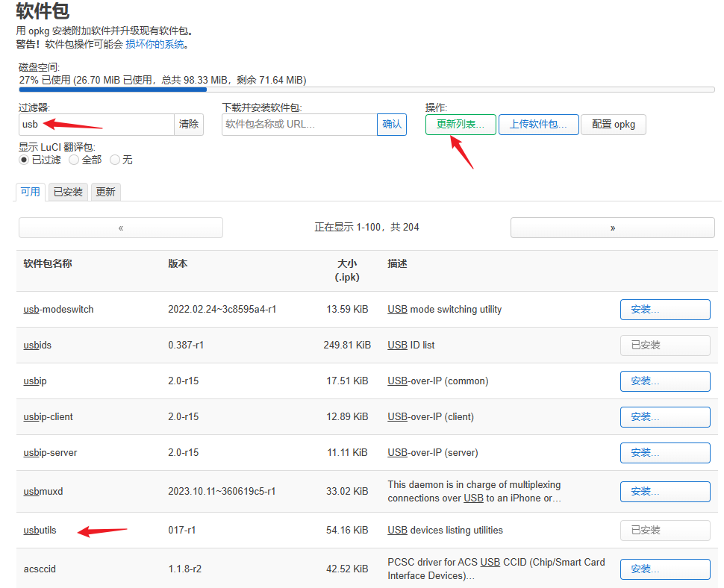This screenshot has height=588, width=724.
Task: Go to the next page of packages
Action: [x=612, y=227]
